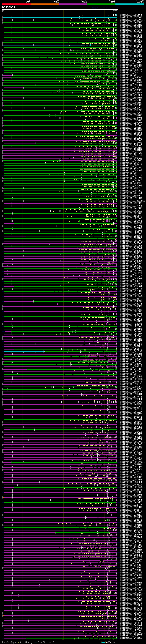Select hit UniRef100_Q9M687
Screen dimensions: 146x644
(131, 90)
